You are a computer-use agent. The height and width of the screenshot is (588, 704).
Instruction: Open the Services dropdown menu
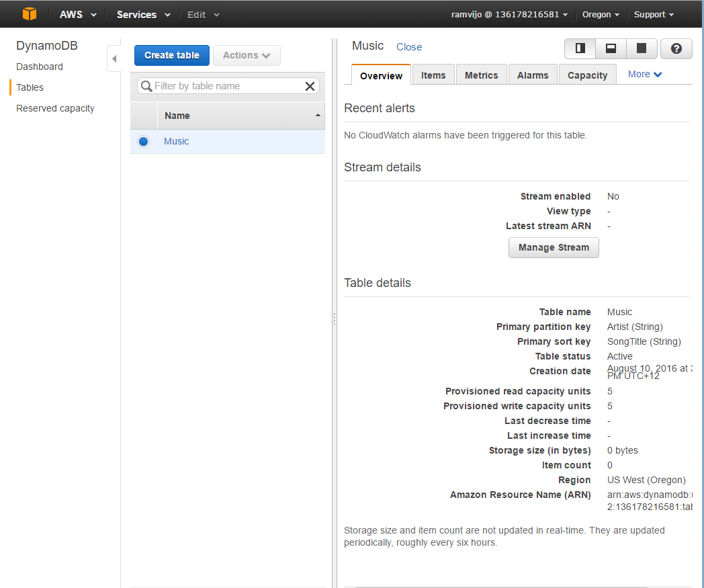pyautogui.click(x=143, y=14)
